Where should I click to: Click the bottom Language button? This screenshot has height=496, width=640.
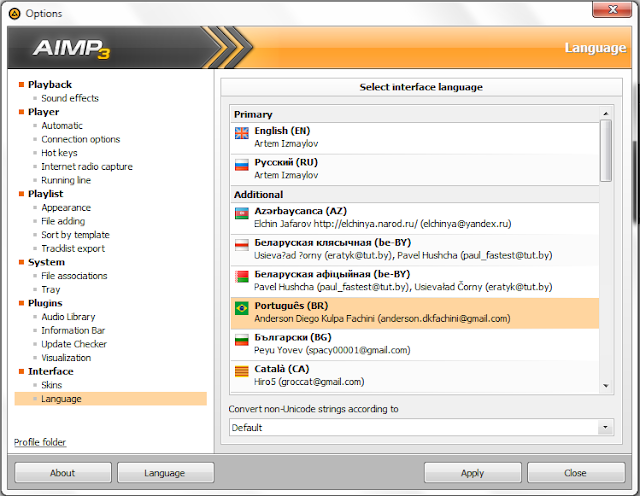tap(166, 473)
